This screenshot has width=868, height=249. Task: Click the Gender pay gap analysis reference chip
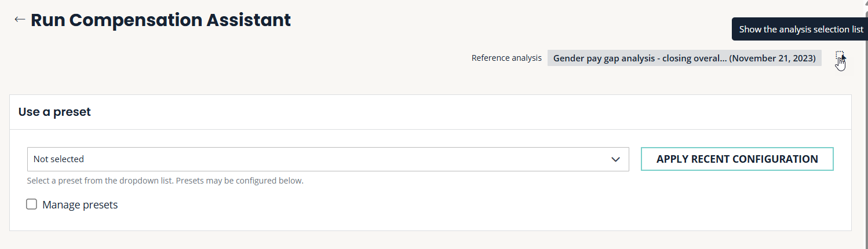click(684, 58)
